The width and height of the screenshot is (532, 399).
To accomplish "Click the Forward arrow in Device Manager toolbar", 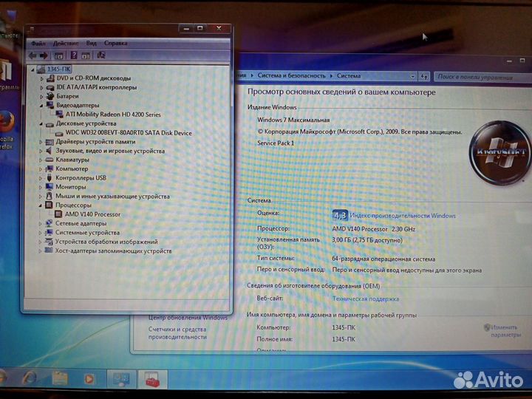I will tap(44, 55).
